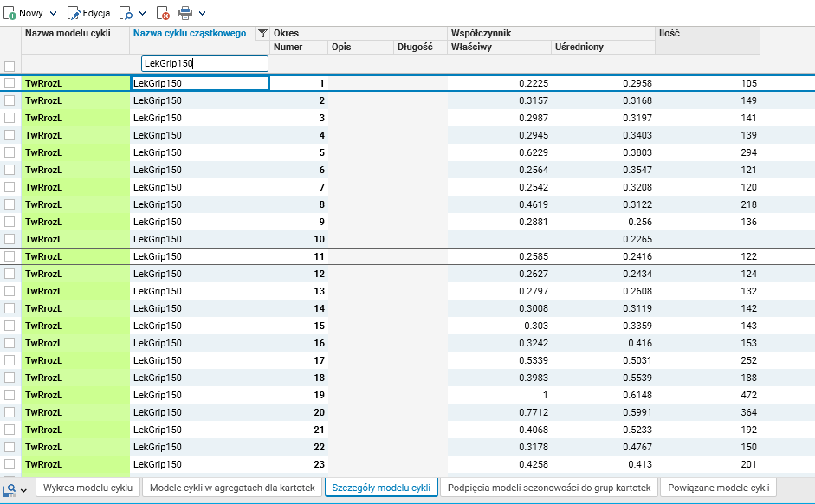Click the Nowy (new record) icon
Viewport: 815px width, 504px height.
click(x=10, y=13)
